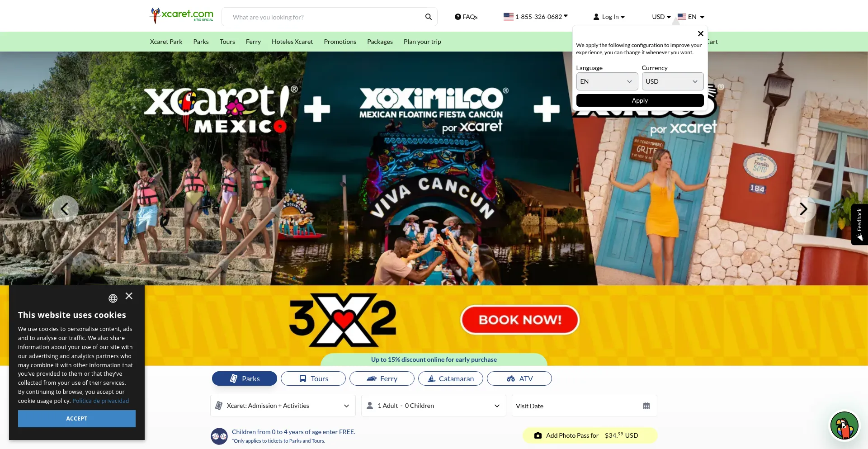Close the cookie notice
The height and width of the screenshot is (449, 868).
pos(129,296)
